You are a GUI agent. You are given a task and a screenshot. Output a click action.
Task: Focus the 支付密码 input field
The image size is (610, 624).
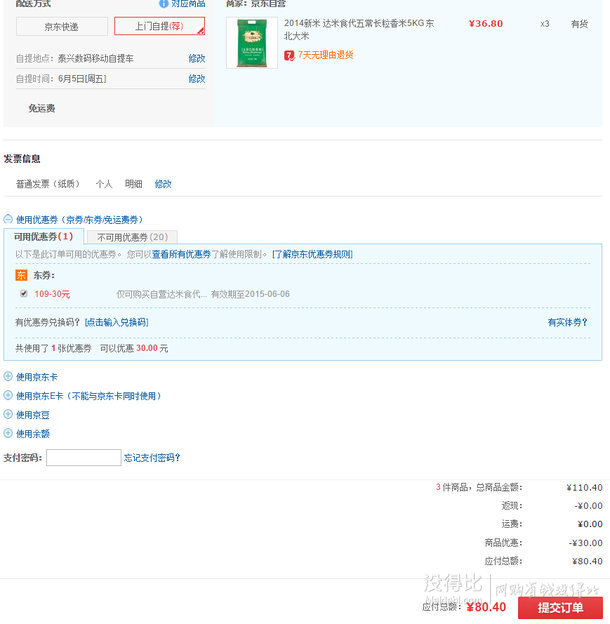pos(84,458)
